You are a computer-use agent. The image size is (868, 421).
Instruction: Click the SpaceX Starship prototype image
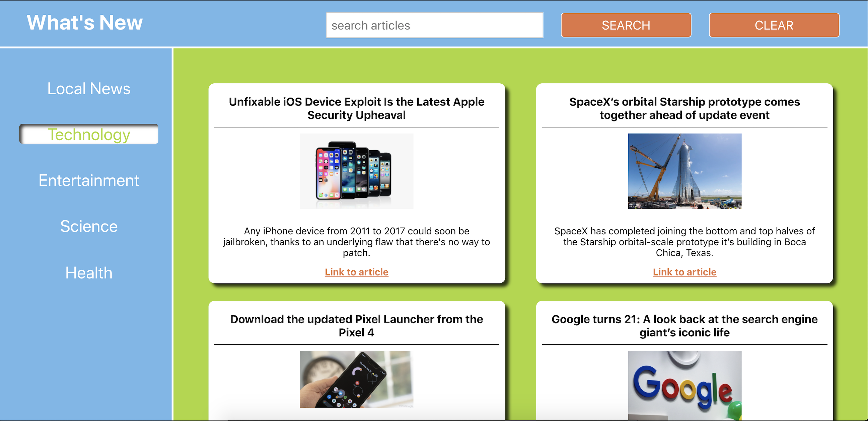pos(684,171)
